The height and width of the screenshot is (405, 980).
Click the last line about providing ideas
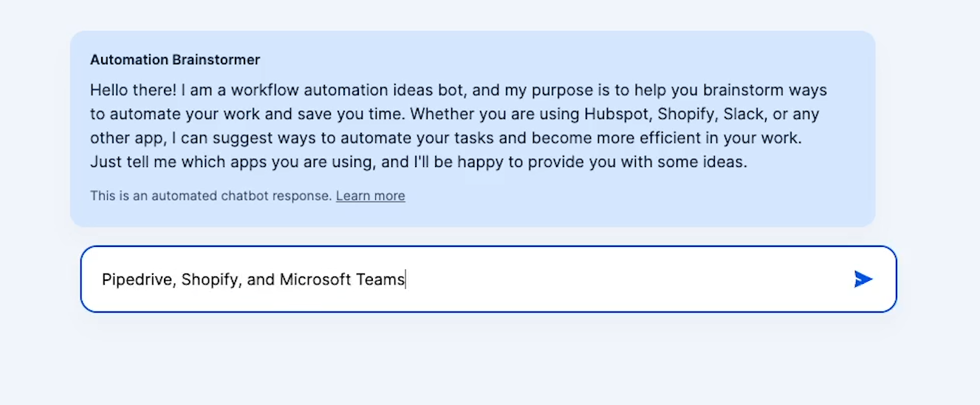click(x=419, y=162)
